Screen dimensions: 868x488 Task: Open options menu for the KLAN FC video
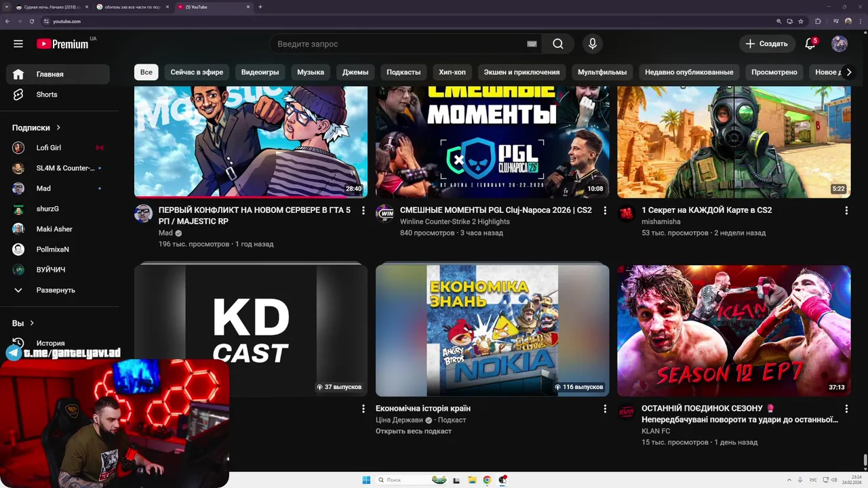(x=846, y=409)
